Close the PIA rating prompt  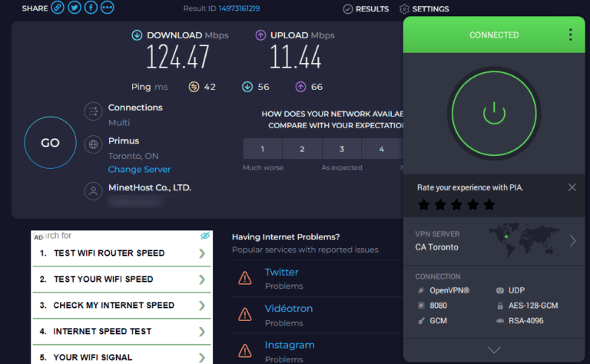click(572, 187)
